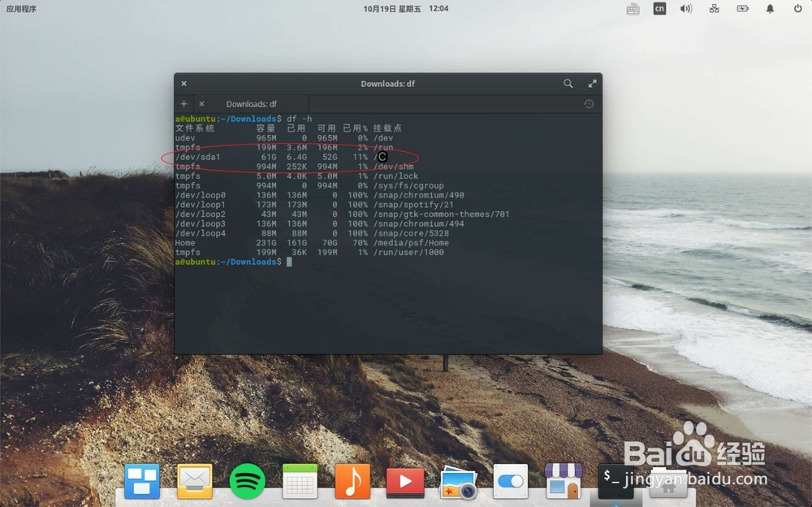Toggle terminal fullscreen with the expand arrows
Screen dimensions: 812x507
pos(592,84)
